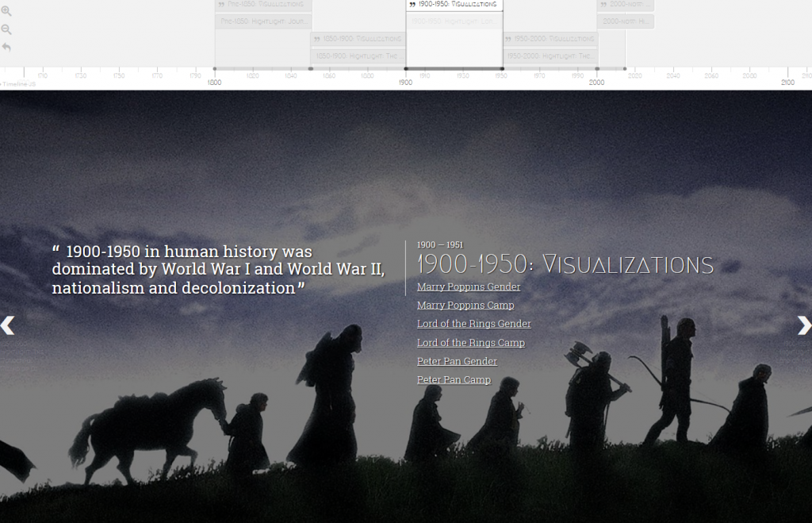Open the Peter Pan Gender link

(457, 361)
